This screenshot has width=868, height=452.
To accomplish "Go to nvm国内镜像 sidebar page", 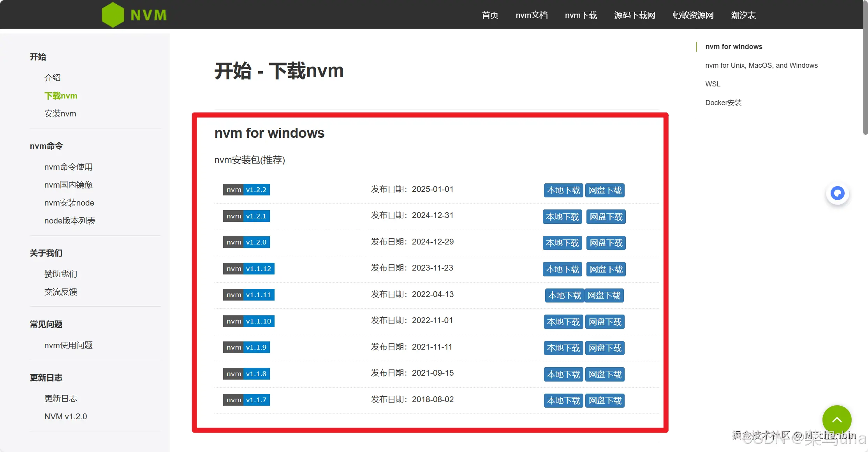I will point(69,185).
